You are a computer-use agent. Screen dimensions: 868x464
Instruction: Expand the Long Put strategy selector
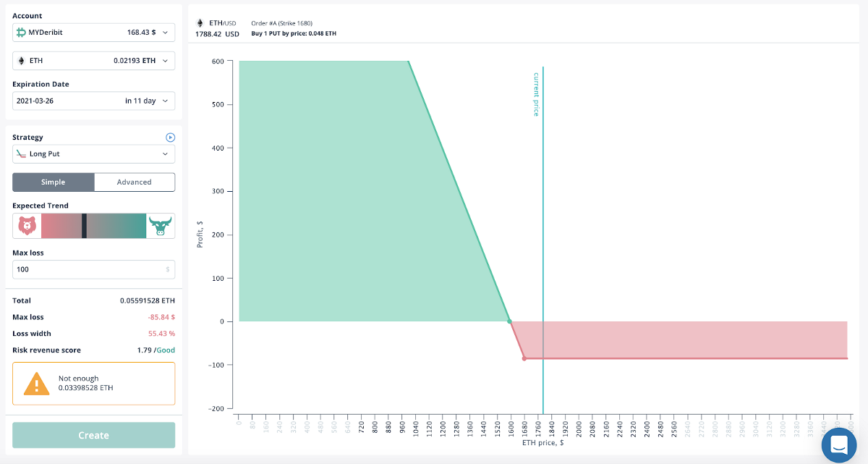pyautogui.click(x=93, y=154)
